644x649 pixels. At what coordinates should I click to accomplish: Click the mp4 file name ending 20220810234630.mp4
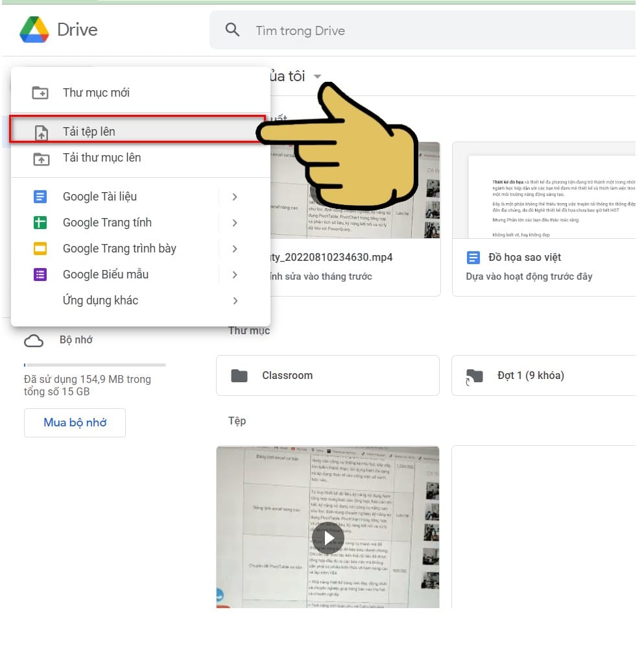[331, 258]
